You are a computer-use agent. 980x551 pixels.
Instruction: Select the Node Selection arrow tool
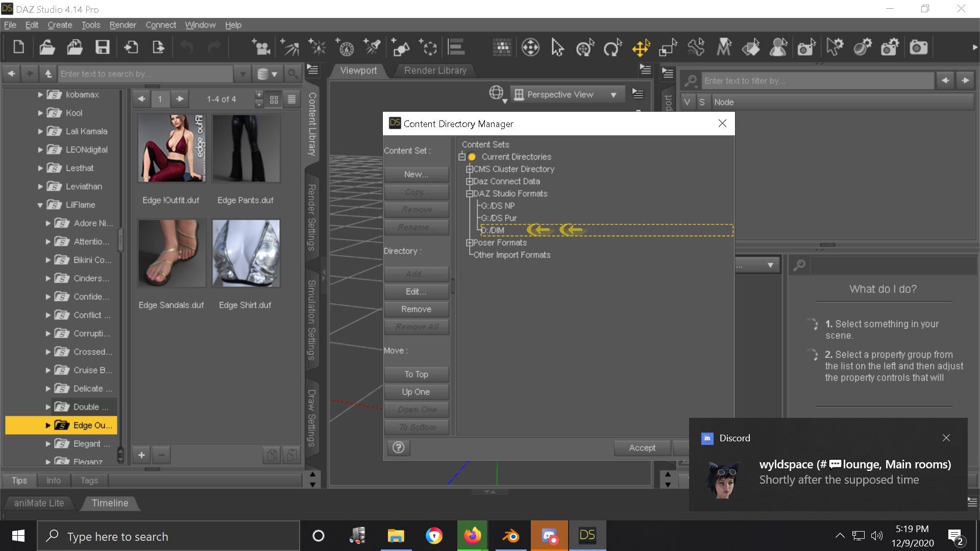(557, 48)
